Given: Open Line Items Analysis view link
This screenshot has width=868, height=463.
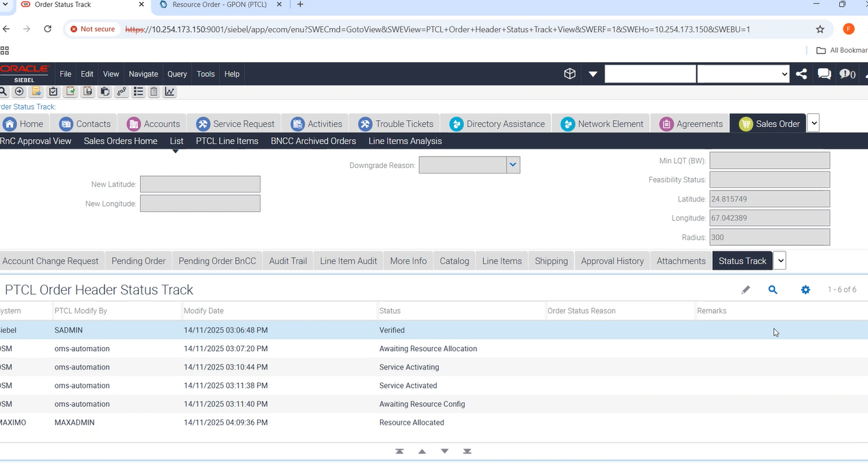Looking at the screenshot, I should pos(405,141).
